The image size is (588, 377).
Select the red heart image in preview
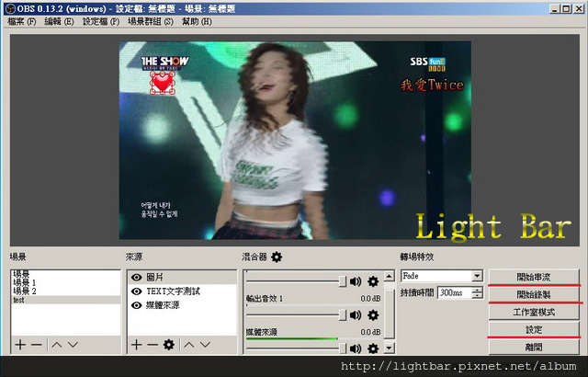coord(163,83)
